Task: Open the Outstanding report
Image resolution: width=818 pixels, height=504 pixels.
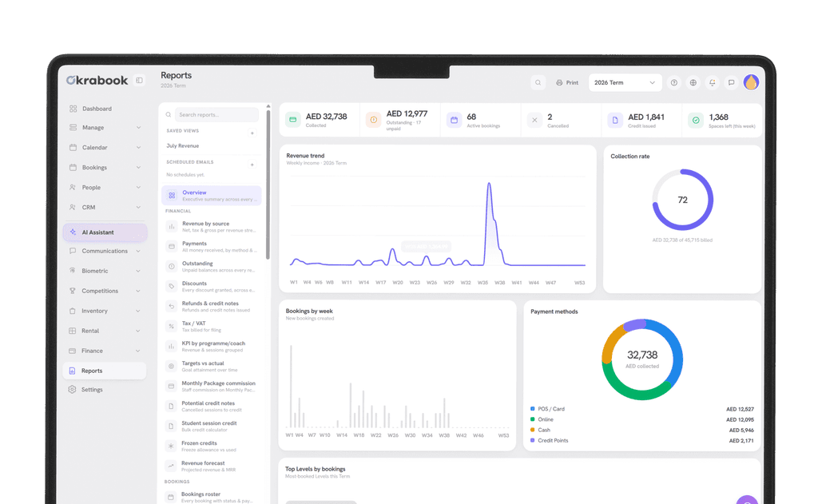Action: 211,267
